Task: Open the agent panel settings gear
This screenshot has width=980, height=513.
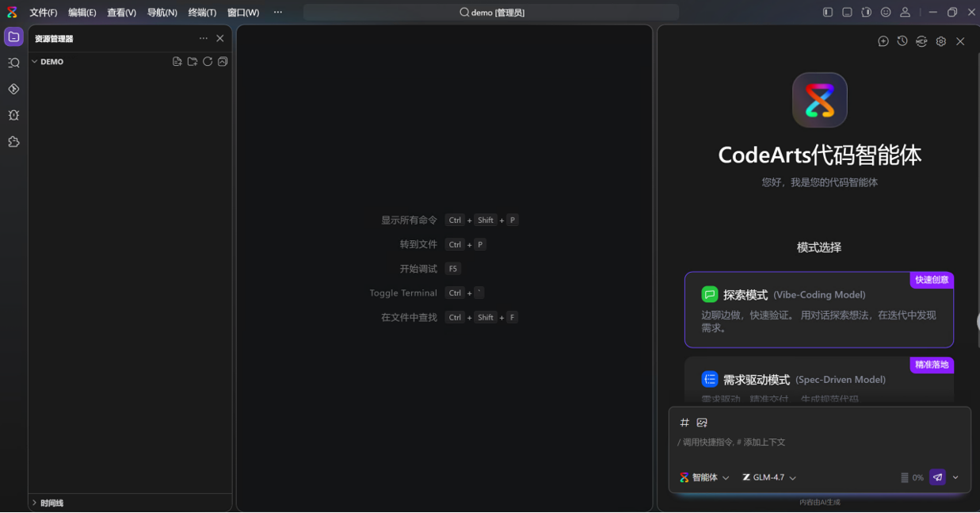Action: 941,41
